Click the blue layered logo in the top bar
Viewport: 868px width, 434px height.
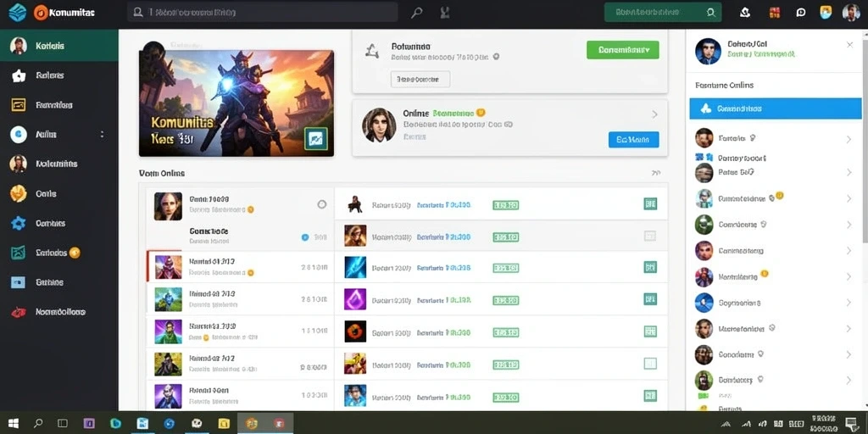click(x=17, y=12)
